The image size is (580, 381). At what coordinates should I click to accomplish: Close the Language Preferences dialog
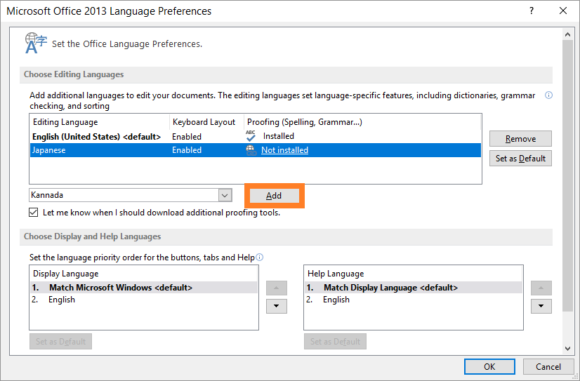point(563,11)
